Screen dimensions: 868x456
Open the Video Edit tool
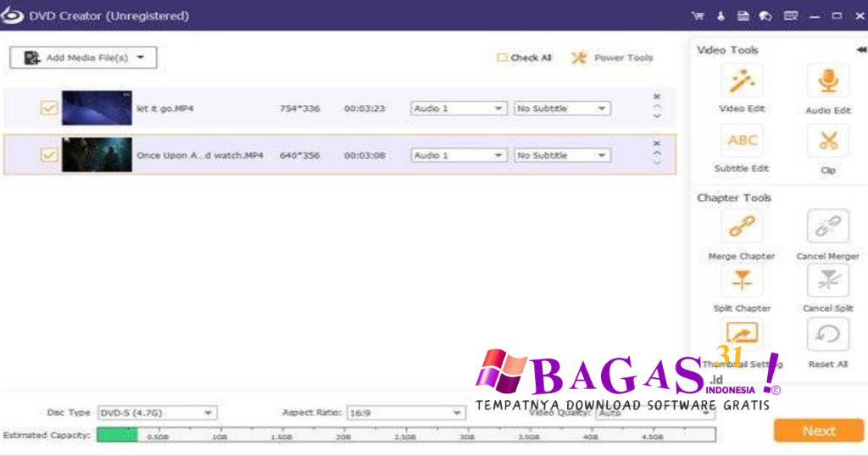[x=742, y=82]
